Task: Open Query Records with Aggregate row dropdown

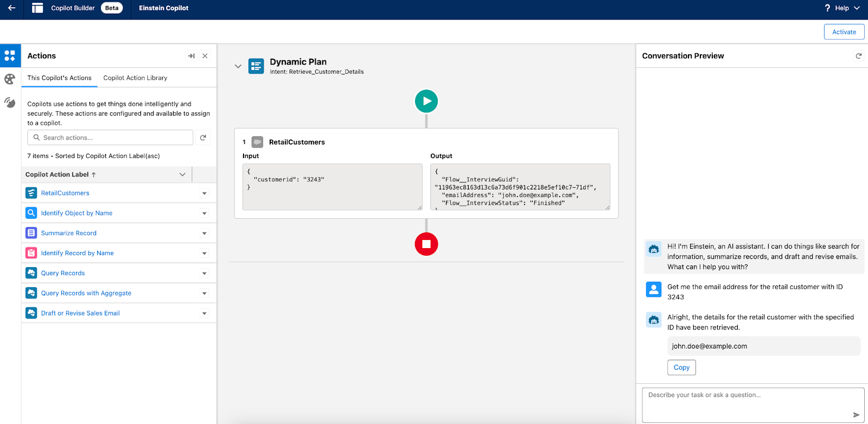Action: click(205, 294)
